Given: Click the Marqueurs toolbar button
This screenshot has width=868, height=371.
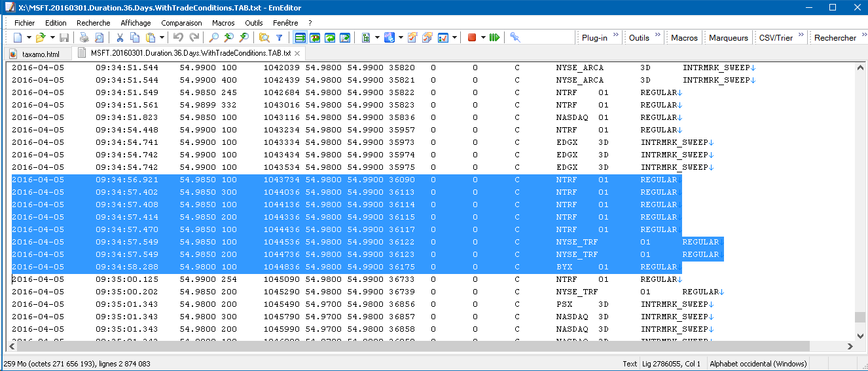Looking at the screenshot, I should (728, 37).
